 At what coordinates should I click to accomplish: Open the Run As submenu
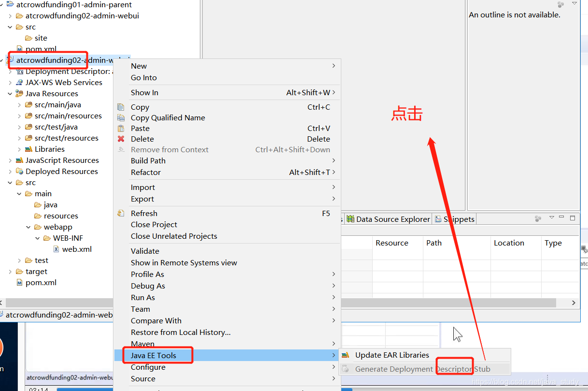pos(227,298)
